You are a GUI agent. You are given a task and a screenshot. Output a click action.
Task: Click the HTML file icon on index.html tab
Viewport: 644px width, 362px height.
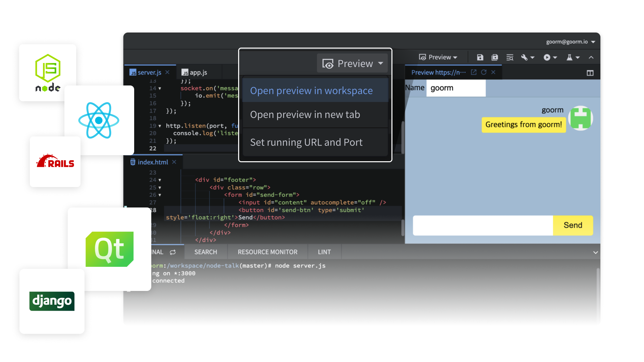click(133, 162)
